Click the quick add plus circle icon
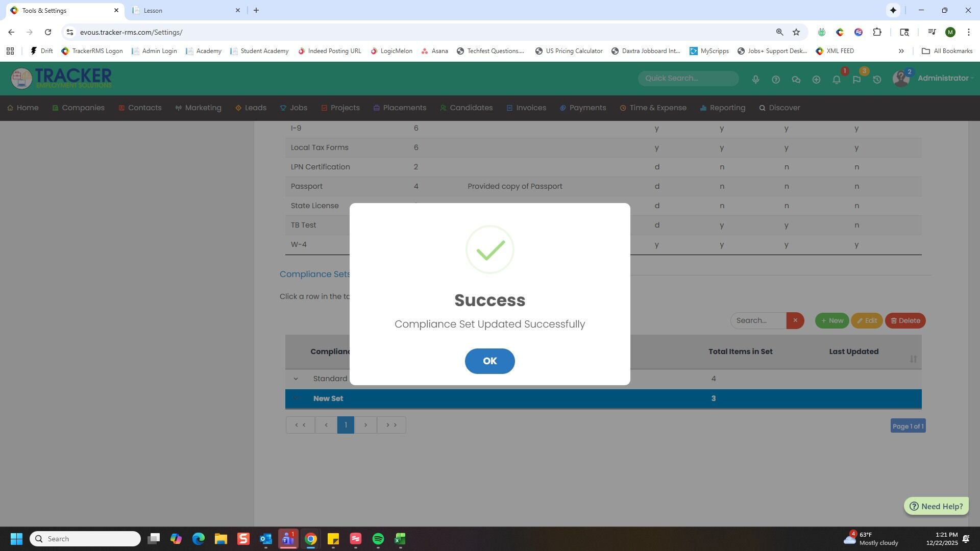This screenshot has width=980, height=551. click(816, 80)
